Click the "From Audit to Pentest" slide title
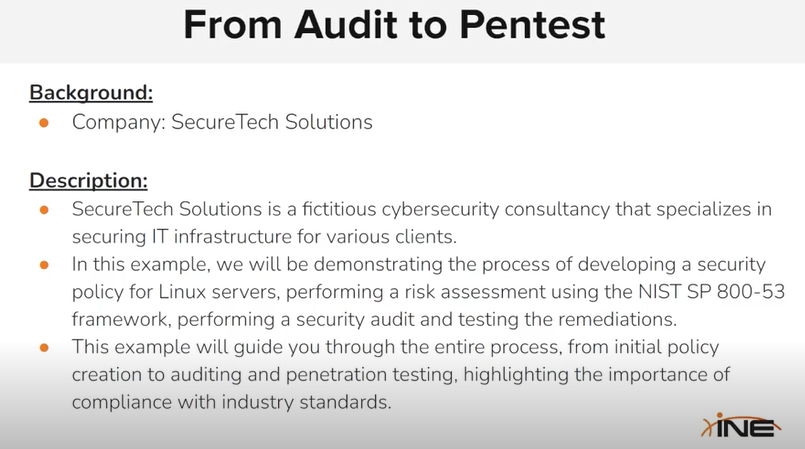Screen dimensions: 805x449 (x=395, y=25)
